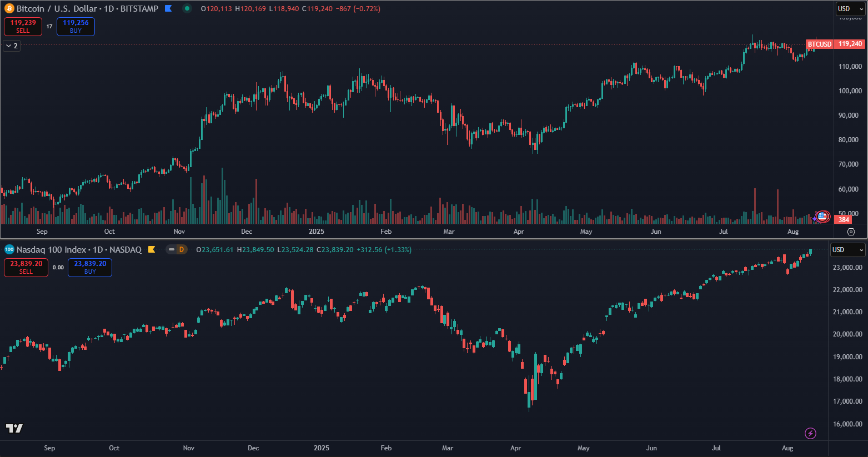868x457 pixels.
Task: Open the USD currency dropdown on Nasdaq chart
Action: click(847, 250)
